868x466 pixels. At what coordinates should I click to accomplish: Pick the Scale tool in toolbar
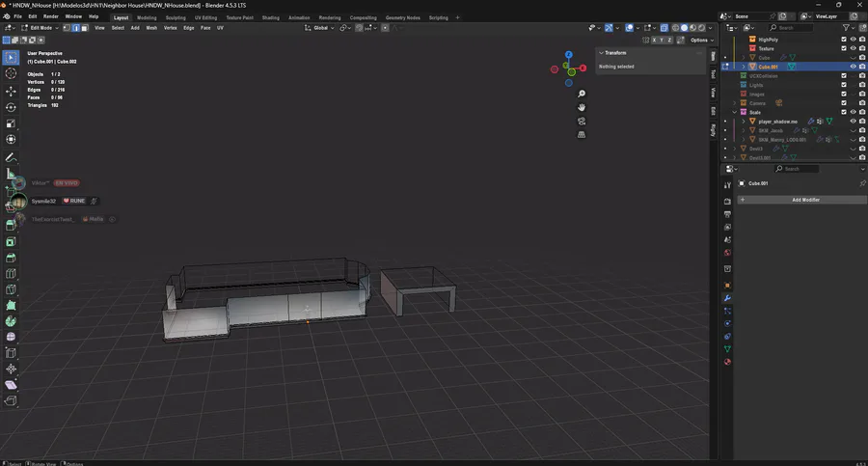tap(11, 123)
